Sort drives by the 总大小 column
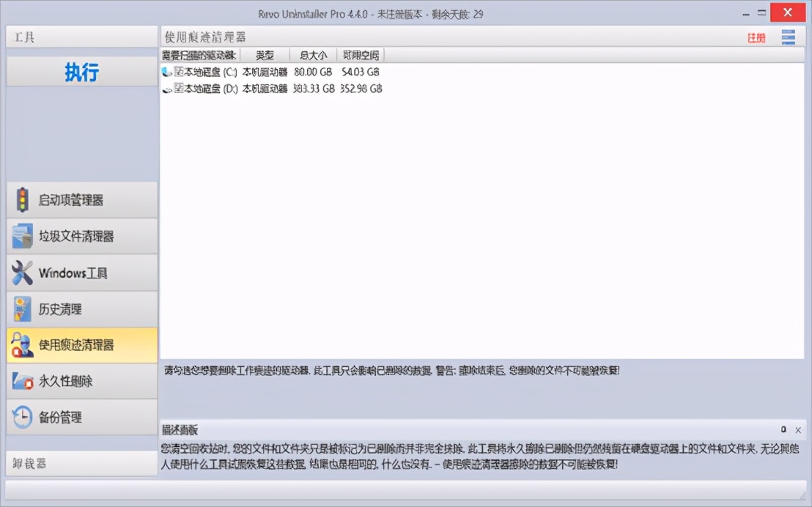 click(x=311, y=54)
